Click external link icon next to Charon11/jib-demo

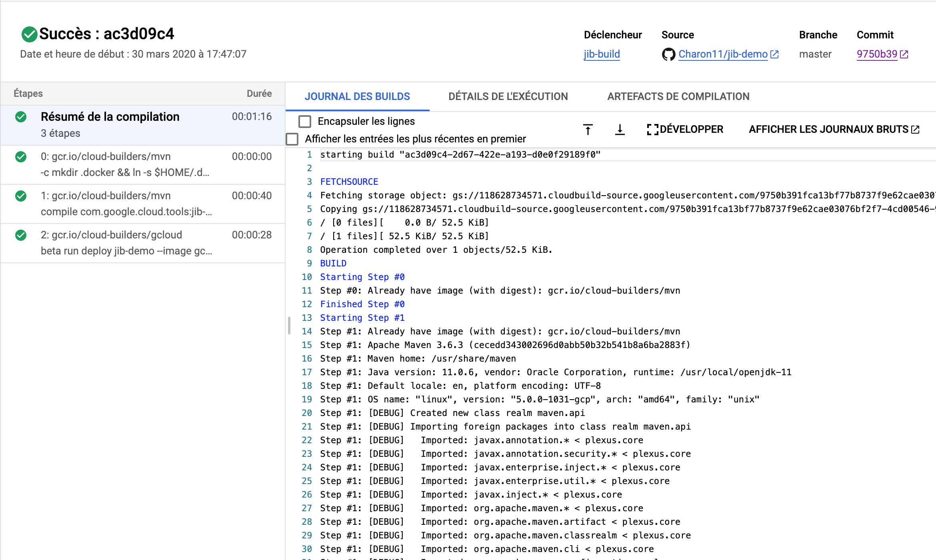coord(775,54)
